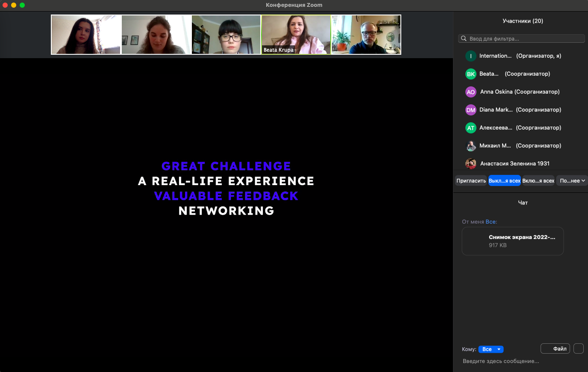The width and height of the screenshot is (588, 372).
Task: Click VALUABLE FEEDBACK text on slide
Action: [226, 196]
